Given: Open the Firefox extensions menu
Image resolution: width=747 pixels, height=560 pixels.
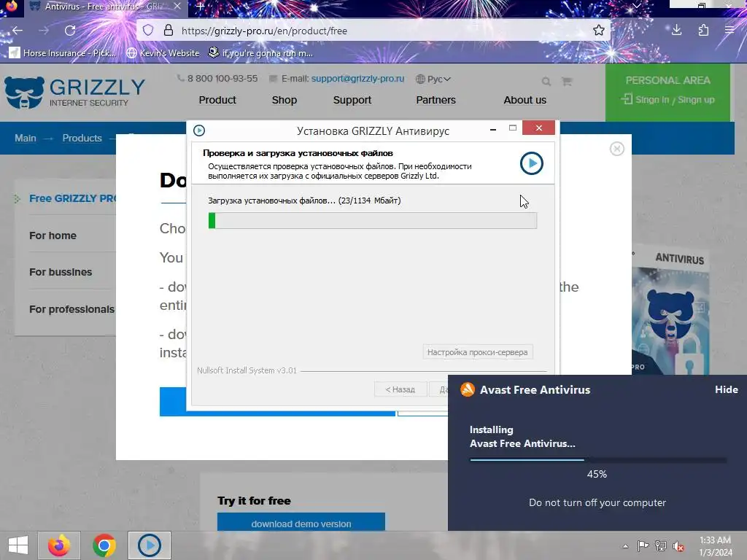Looking at the screenshot, I should coord(703,31).
